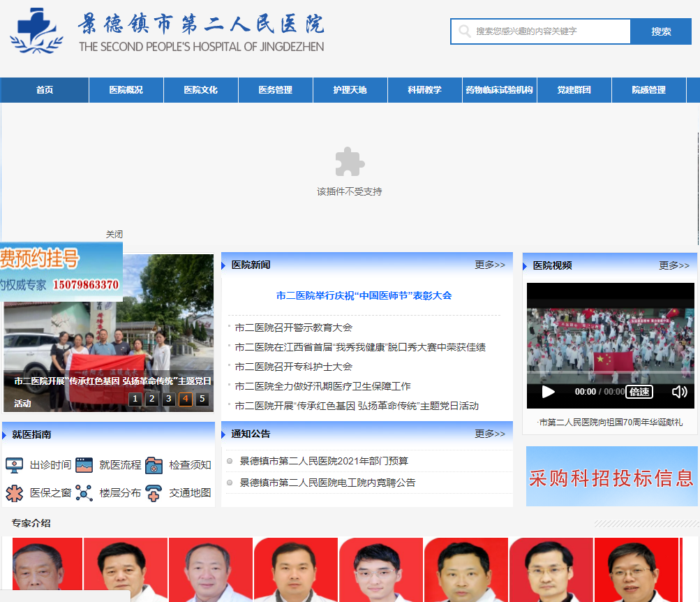700x602 pixels.
Task: Click the 交通地图 telephone icon
Action: click(154, 493)
